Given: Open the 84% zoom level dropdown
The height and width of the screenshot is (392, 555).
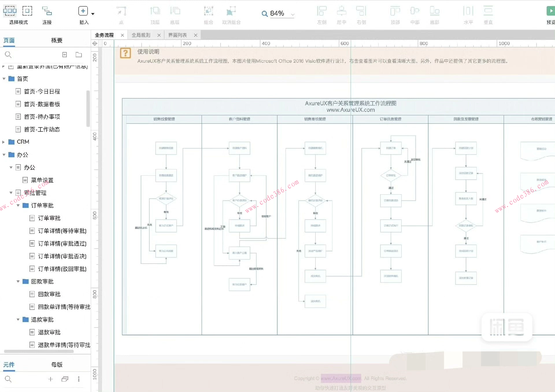Looking at the screenshot, I should 293,14.
